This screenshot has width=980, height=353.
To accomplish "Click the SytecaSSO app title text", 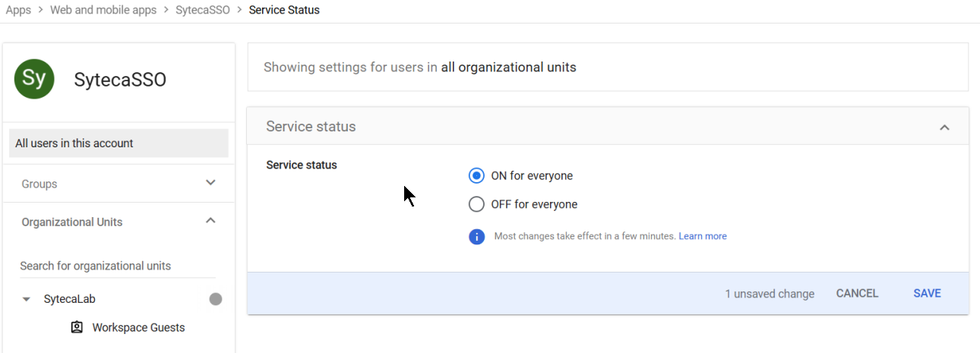I will coord(120,80).
